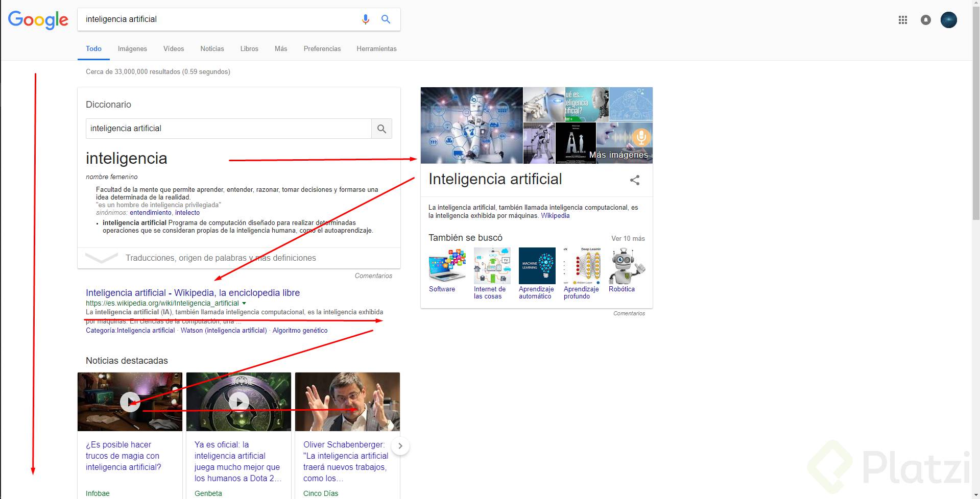Open the Google apps grid
The image size is (980, 499).
click(x=903, y=20)
